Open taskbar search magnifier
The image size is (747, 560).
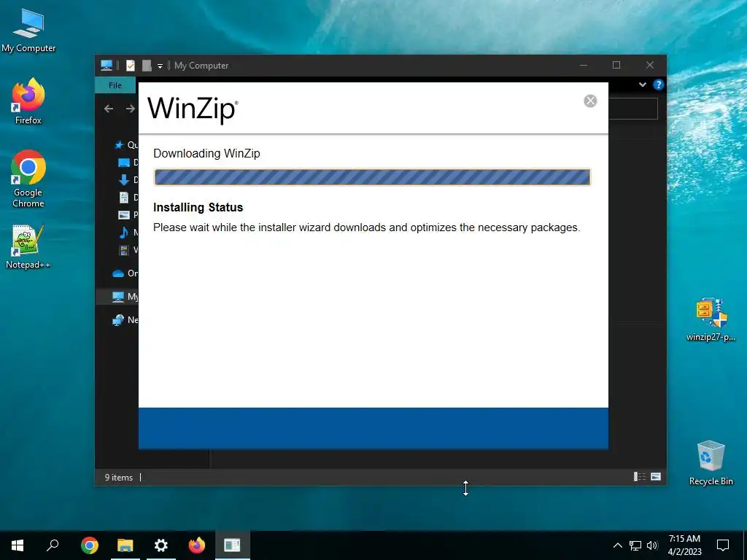53,545
